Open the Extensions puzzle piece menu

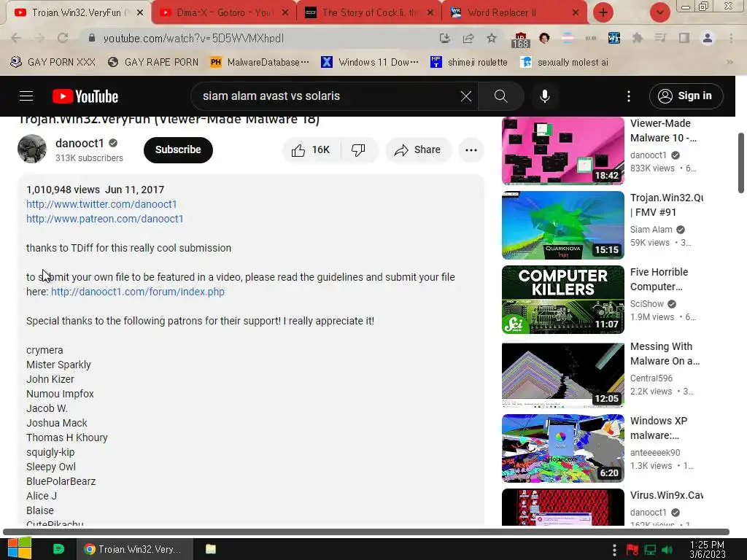coord(638,38)
